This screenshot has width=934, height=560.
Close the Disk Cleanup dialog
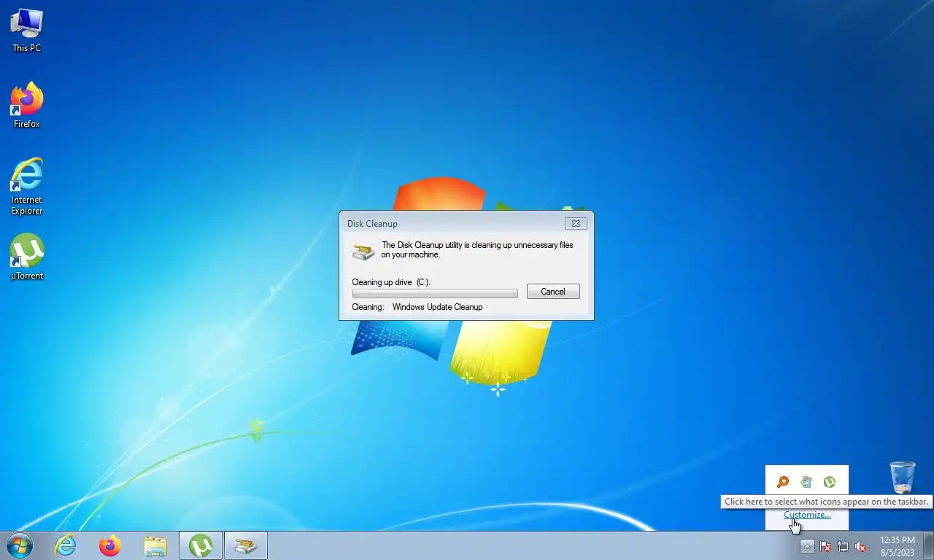[x=576, y=224]
